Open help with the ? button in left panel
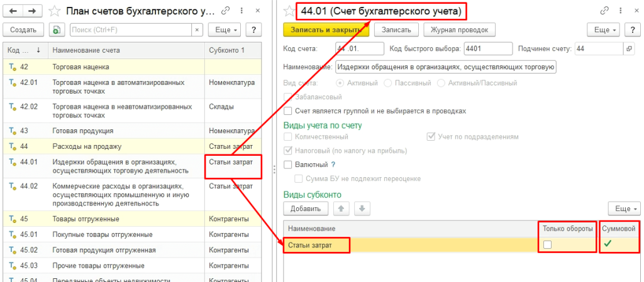The height and width of the screenshot is (282, 644). coord(254,30)
